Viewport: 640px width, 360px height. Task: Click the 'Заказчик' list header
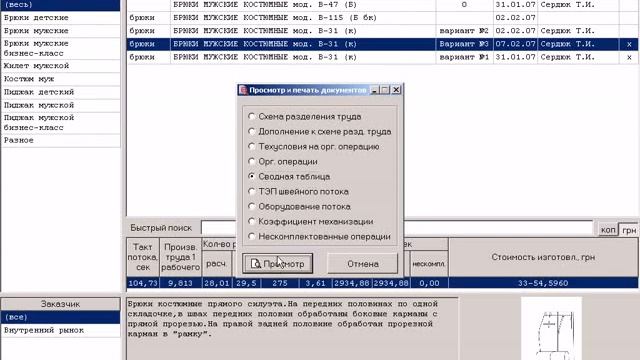(60, 304)
